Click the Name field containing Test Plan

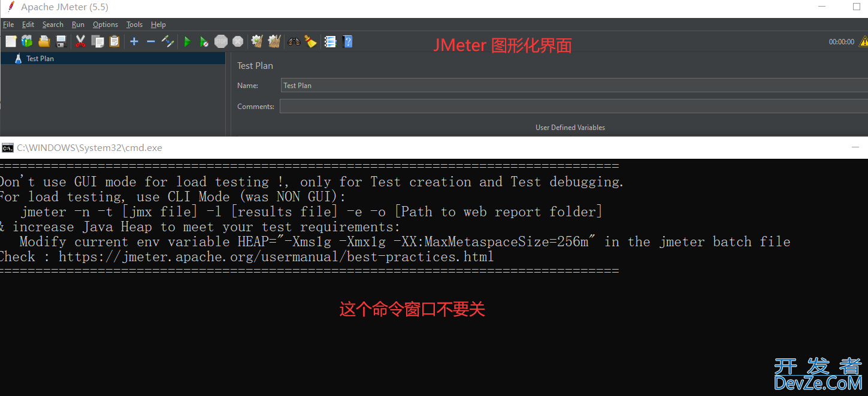tap(574, 85)
